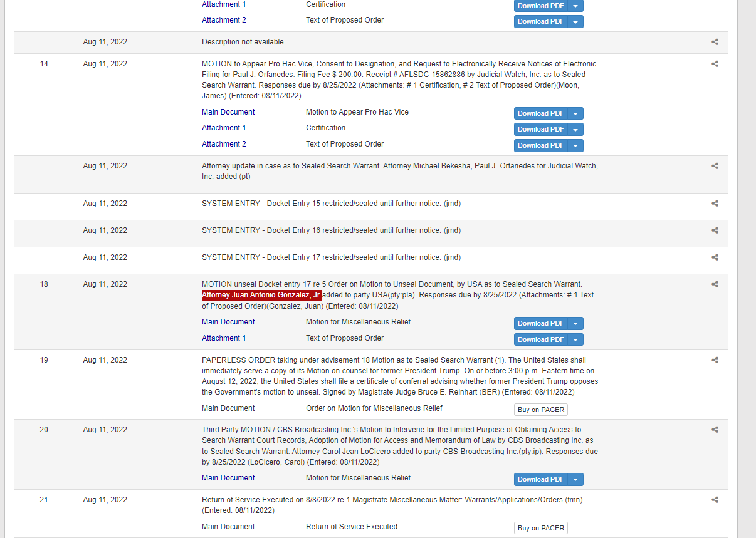This screenshot has width=756, height=538.
Task: Expand Download PDF arrow for entry 14 Main Document
Action: 576,113
